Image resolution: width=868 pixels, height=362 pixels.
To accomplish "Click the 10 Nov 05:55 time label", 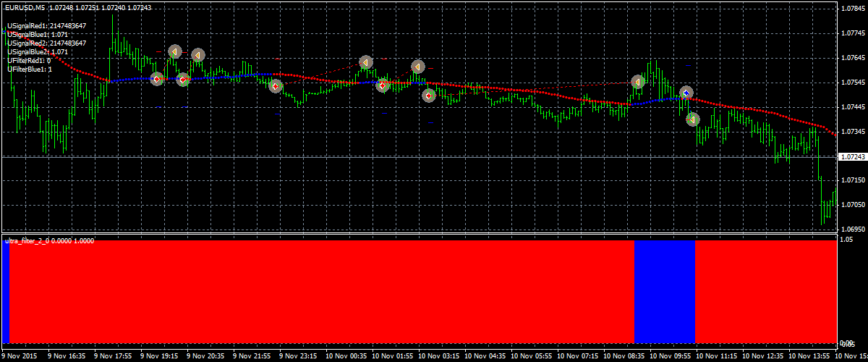I will pyautogui.click(x=531, y=356).
